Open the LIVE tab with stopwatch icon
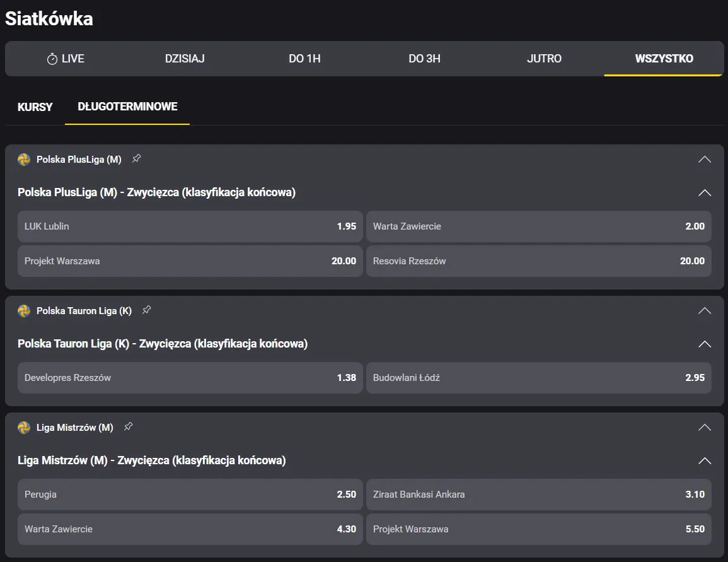Image resolution: width=728 pixels, height=562 pixels. point(66,59)
